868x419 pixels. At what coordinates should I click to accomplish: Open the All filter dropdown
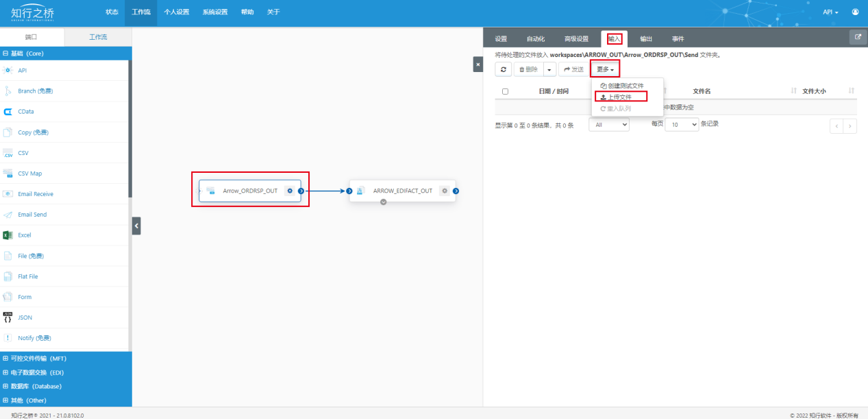click(x=609, y=125)
